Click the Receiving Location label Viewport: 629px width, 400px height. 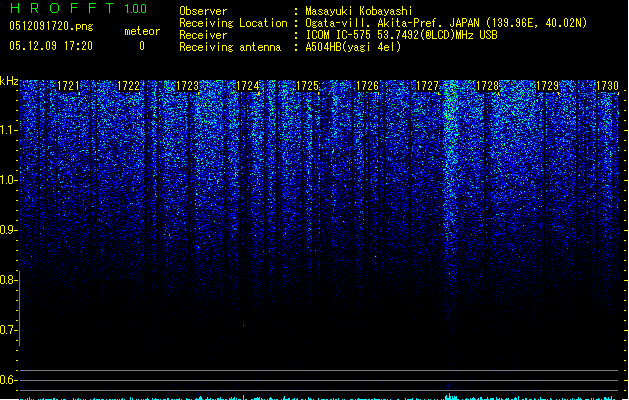tap(233, 23)
